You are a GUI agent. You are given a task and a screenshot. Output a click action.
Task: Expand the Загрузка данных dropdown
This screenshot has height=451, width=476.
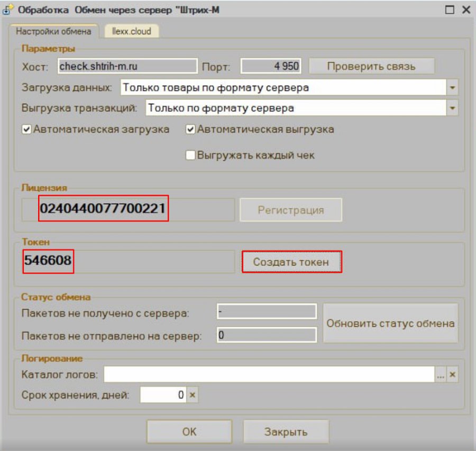click(x=452, y=88)
